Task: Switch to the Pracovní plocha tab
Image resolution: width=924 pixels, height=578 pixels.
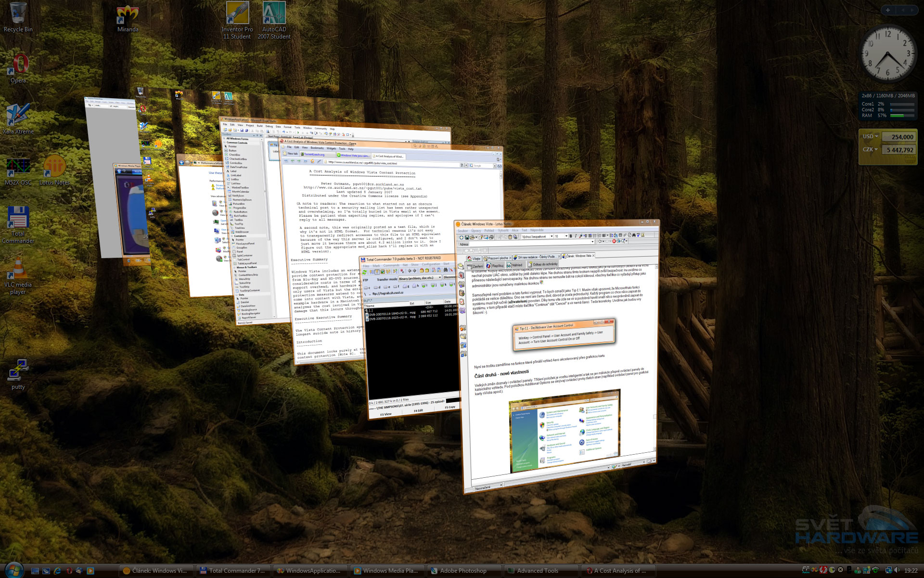Action: coord(497,258)
